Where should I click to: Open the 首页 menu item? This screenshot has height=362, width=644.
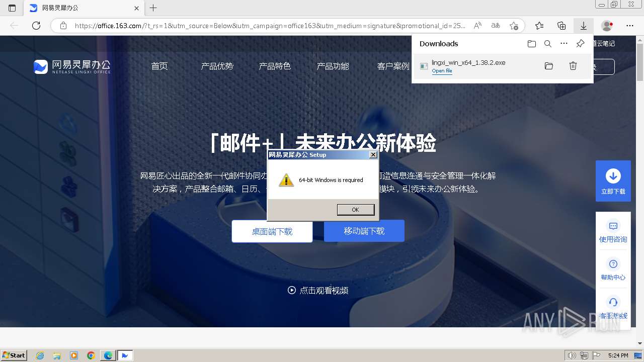[x=159, y=66]
